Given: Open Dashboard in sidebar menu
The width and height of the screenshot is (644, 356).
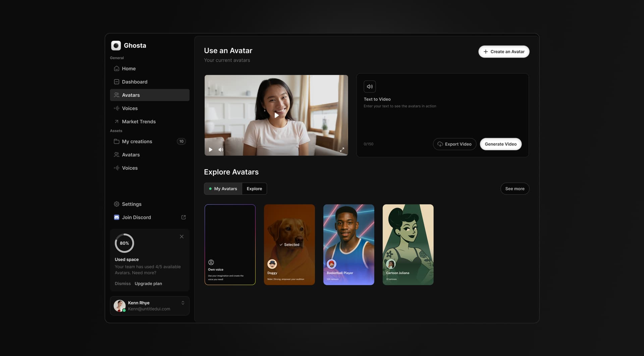Looking at the screenshot, I should pyautogui.click(x=135, y=82).
